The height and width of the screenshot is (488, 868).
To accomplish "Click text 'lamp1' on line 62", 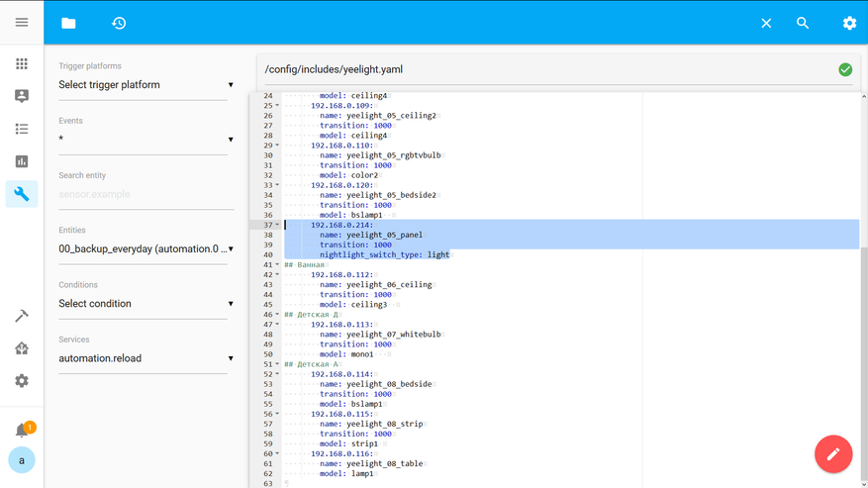I will coord(362,474).
